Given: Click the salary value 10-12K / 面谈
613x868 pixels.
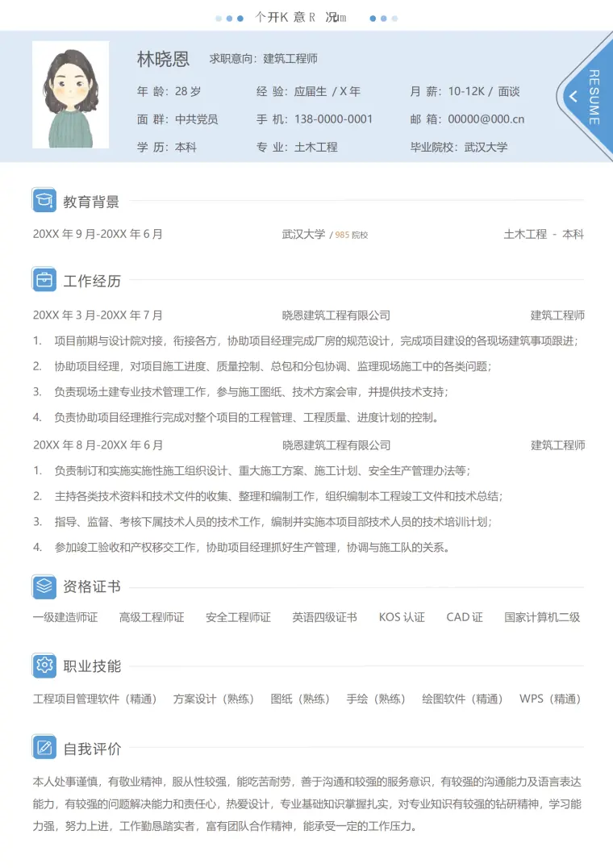Looking at the screenshot, I should [x=484, y=91].
